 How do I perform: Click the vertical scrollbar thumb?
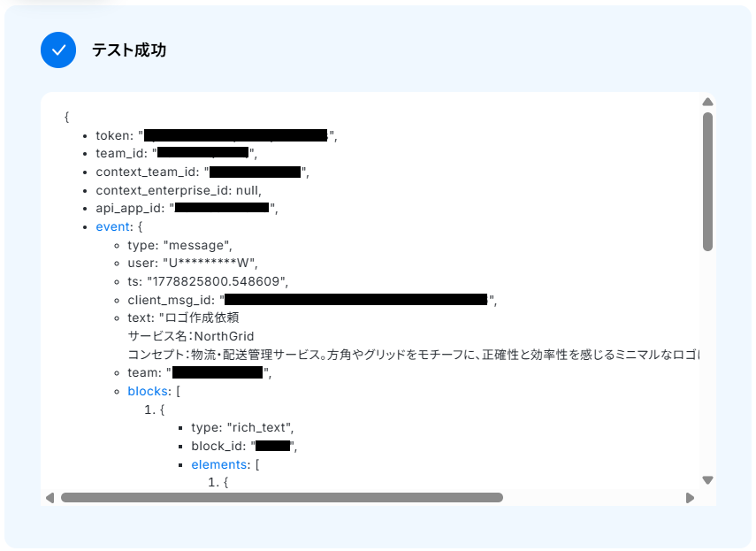(x=707, y=181)
